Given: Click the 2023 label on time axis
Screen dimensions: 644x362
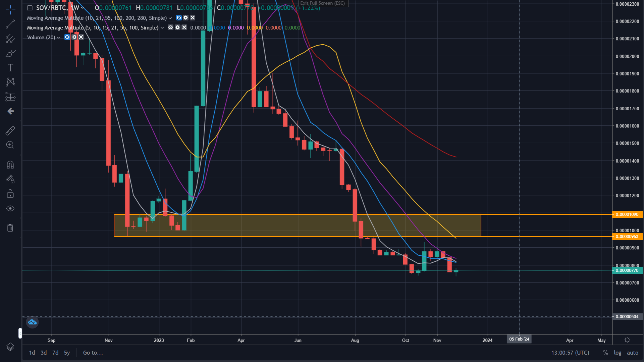Looking at the screenshot, I should [159, 340].
